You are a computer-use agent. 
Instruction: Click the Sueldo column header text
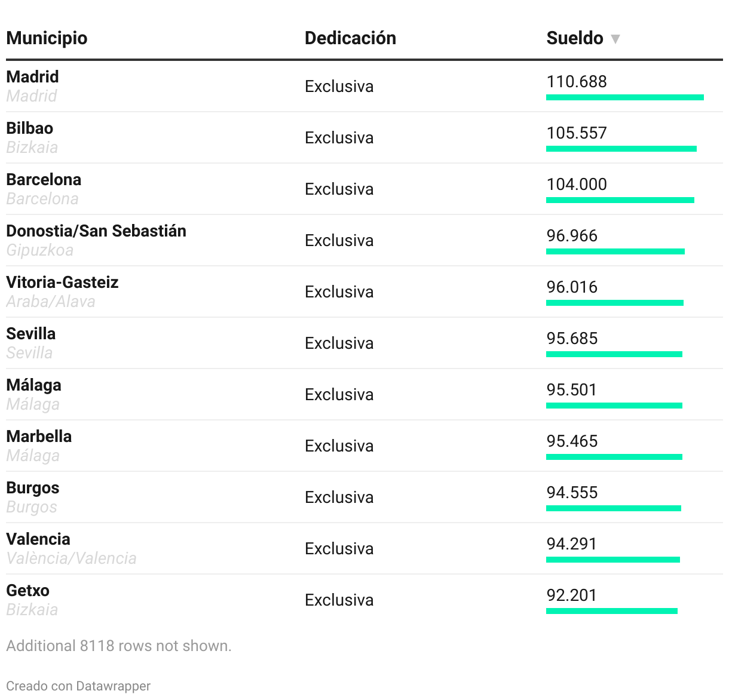click(574, 38)
